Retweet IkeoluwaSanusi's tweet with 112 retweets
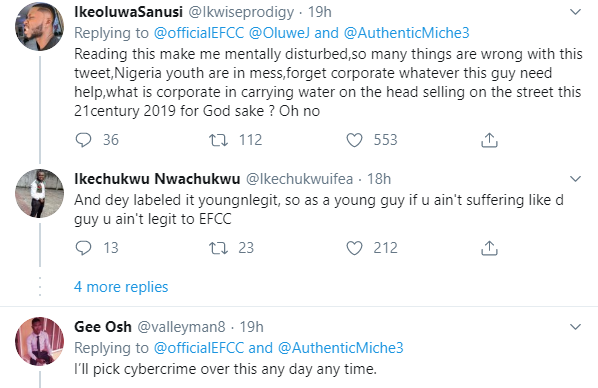This screenshot has width=598, height=388. click(x=219, y=140)
